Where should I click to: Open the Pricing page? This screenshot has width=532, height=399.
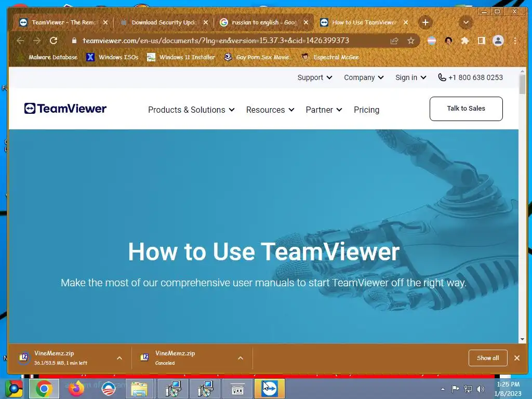coord(366,110)
